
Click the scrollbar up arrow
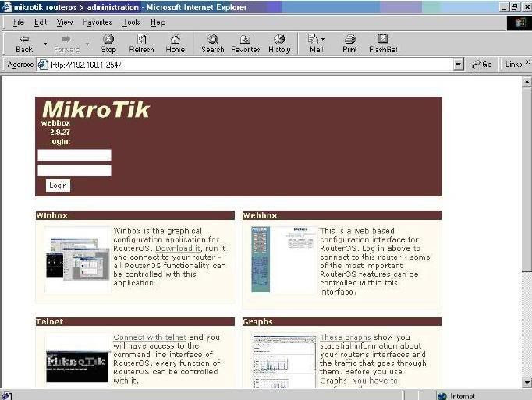[x=527, y=82]
